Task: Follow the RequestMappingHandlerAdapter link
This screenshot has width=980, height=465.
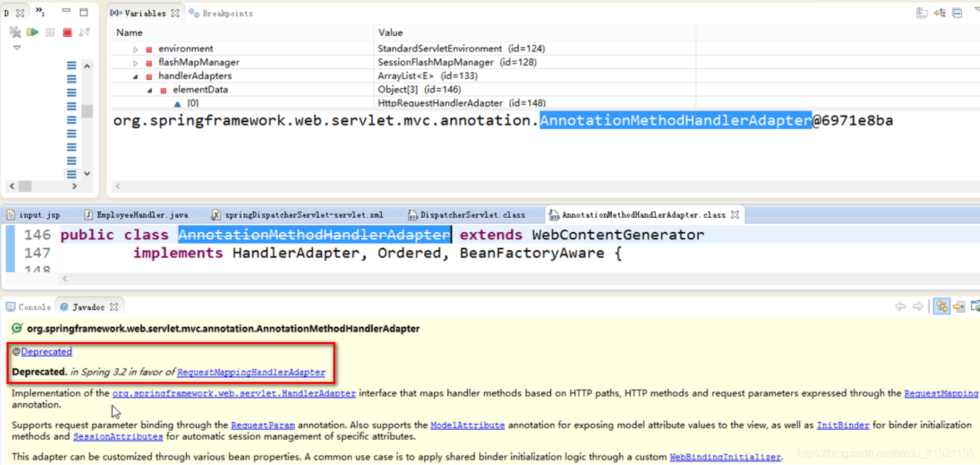Action: [251, 373]
